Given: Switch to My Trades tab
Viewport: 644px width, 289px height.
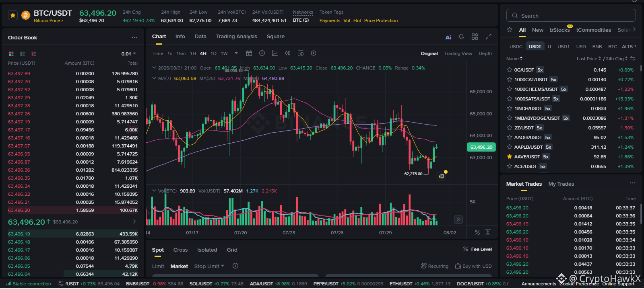Looking at the screenshot, I should coord(561,184).
